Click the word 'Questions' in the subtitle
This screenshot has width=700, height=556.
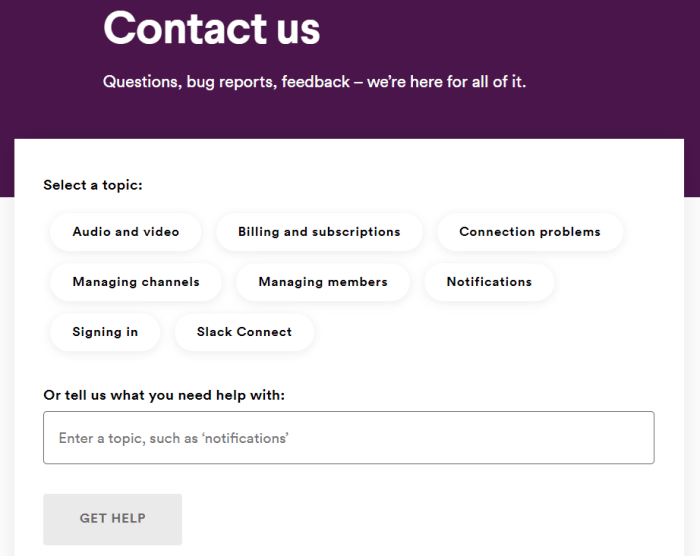tap(141, 81)
